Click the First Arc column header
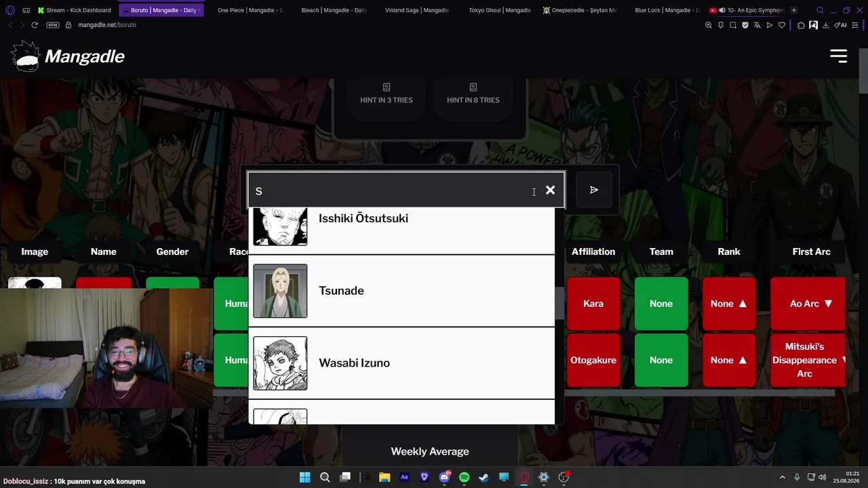868x488 pixels. [x=811, y=251]
